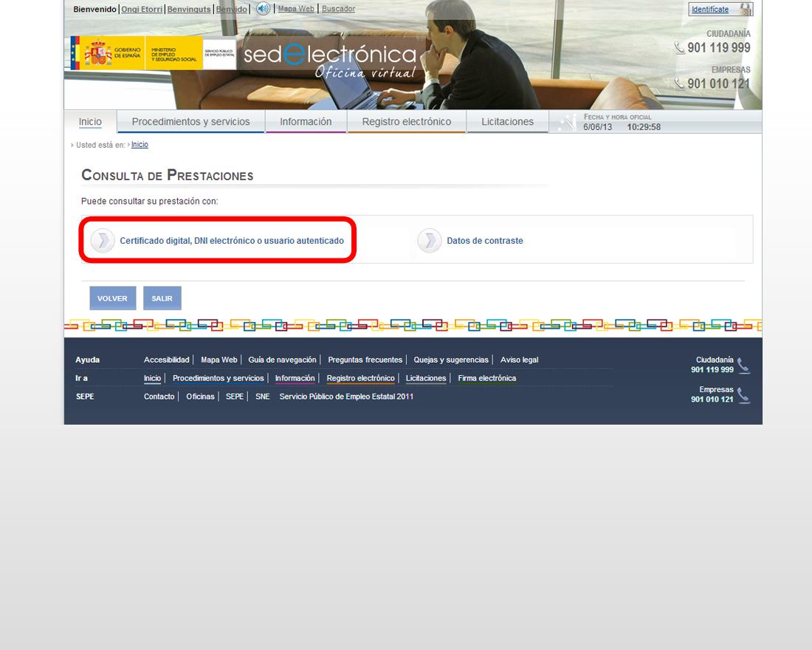Open the Procedimientos y servicios tab
The height and width of the screenshot is (650, 812).
coord(190,122)
